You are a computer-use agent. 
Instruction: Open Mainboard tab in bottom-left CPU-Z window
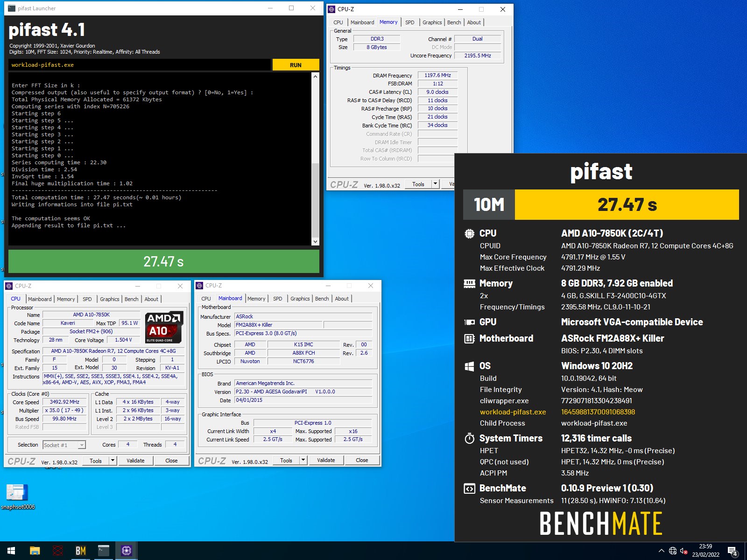pyautogui.click(x=40, y=299)
